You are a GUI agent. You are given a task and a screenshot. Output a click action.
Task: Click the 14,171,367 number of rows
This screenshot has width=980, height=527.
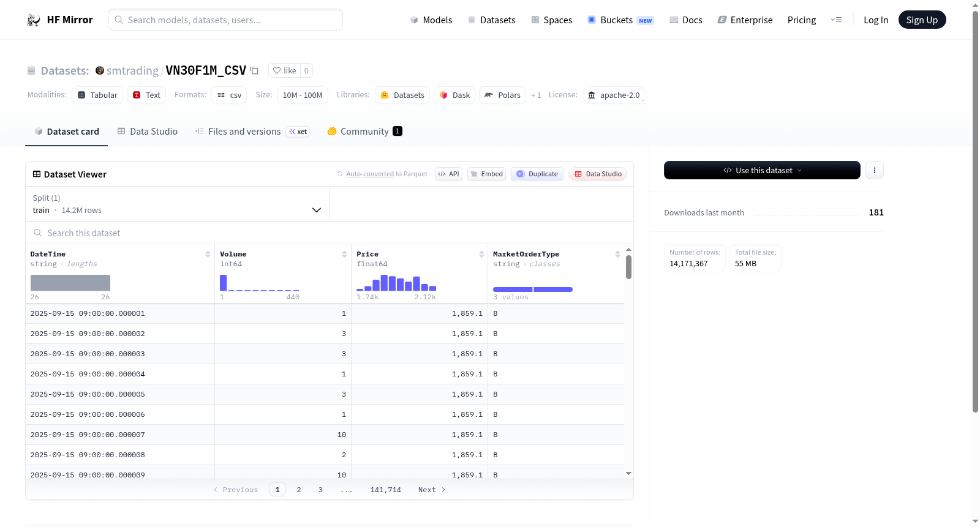pyautogui.click(x=688, y=264)
